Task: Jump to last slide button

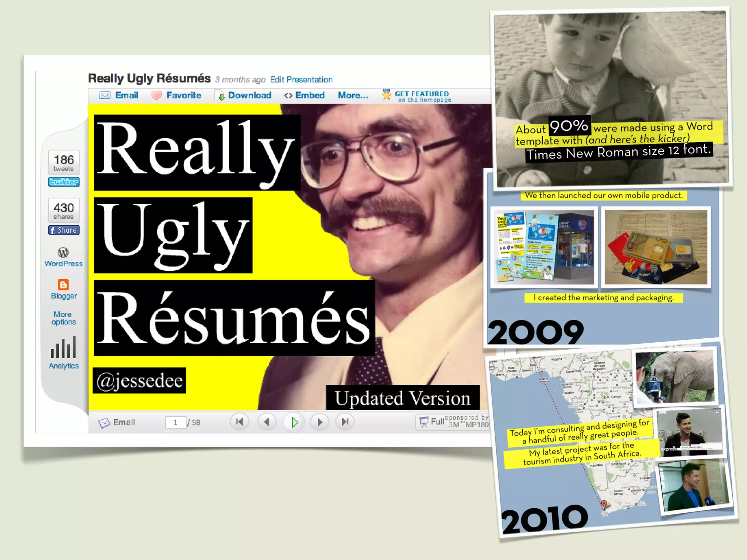Action: tap(345, 422)
